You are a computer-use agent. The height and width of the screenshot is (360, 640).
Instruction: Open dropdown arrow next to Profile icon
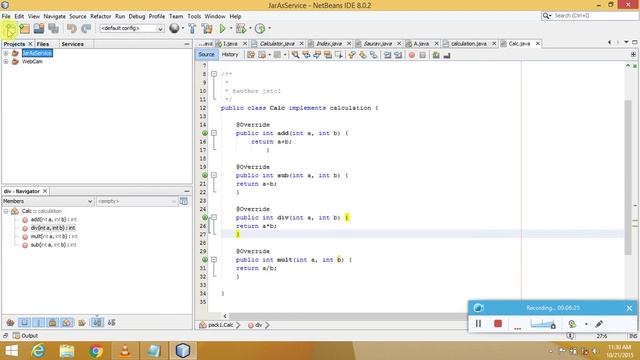(269, 28)
